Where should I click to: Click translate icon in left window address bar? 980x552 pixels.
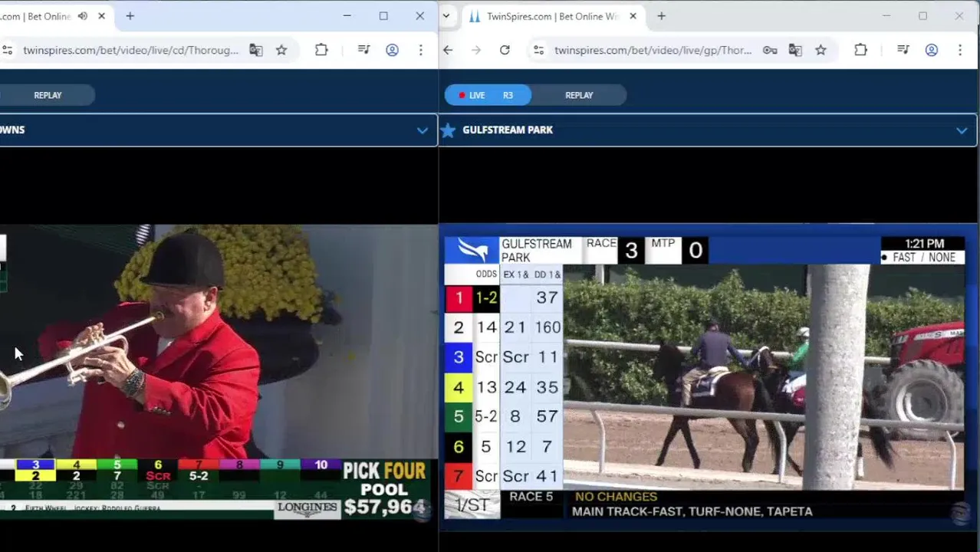click(256, 50)
